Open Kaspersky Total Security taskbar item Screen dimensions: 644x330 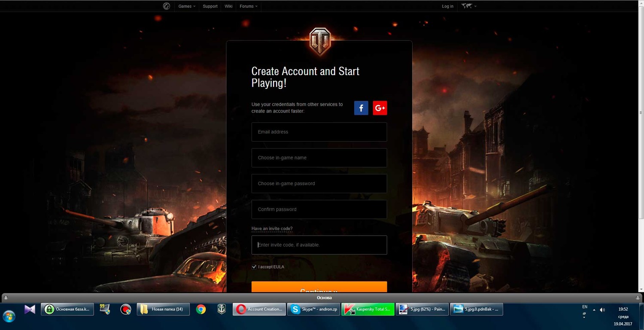click(368, 309)
